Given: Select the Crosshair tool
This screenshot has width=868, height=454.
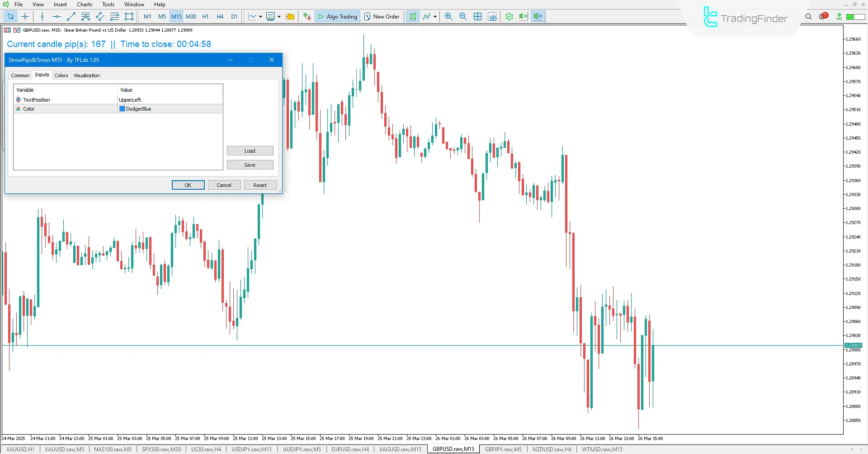Looking at the screenshot, I should click(25, 17).
